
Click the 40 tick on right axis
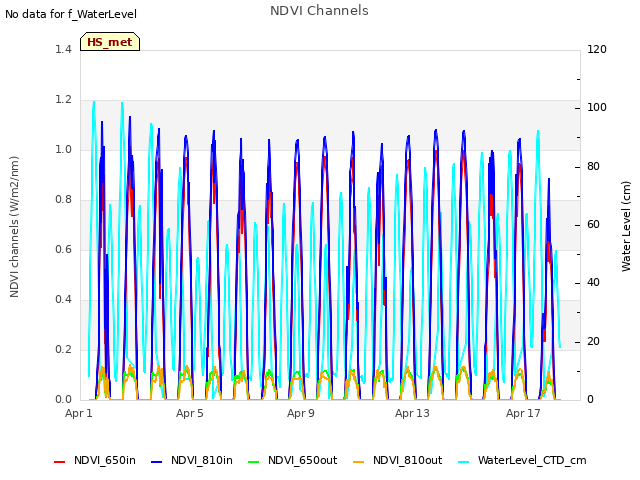[593, 283]
